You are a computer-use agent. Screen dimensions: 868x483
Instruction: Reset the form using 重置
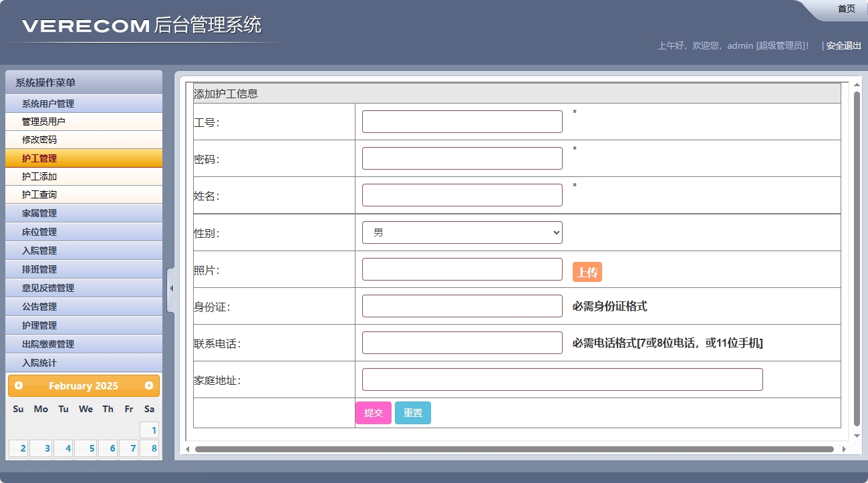point(412,412)
